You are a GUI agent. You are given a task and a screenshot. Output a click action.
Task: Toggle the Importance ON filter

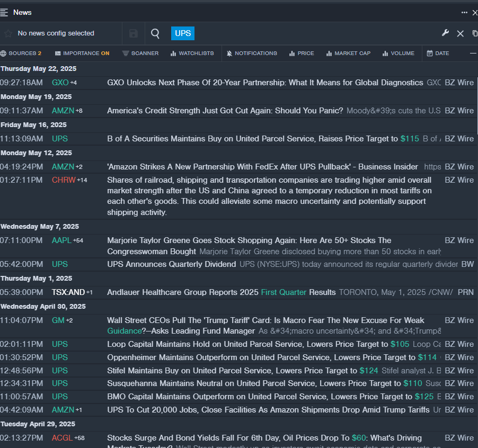point(82,53)
